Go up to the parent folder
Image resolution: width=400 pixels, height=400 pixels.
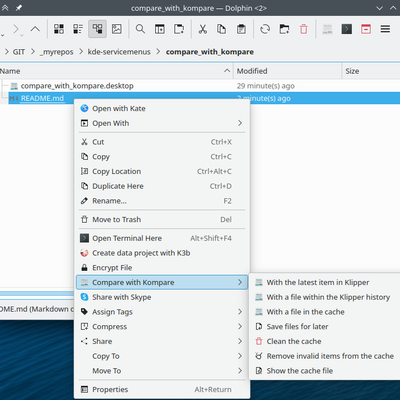[35, 29]
